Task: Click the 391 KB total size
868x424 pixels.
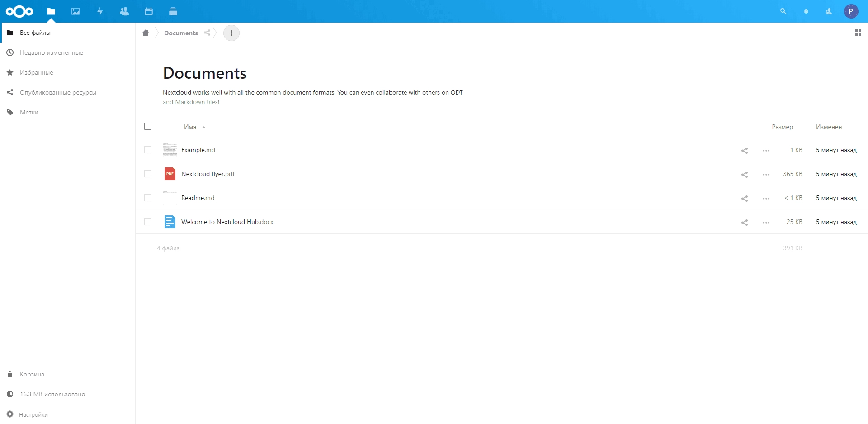Action: click(x=793, y=248)
